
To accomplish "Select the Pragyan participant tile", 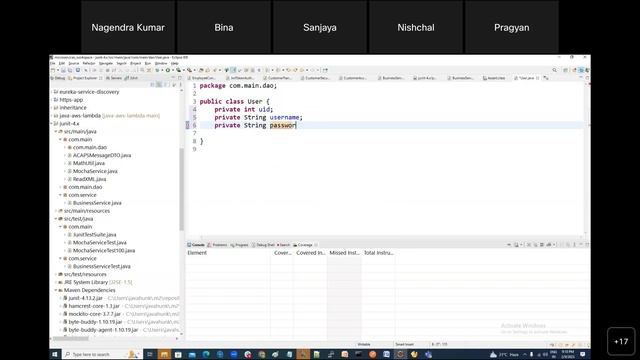I will 511,27.
